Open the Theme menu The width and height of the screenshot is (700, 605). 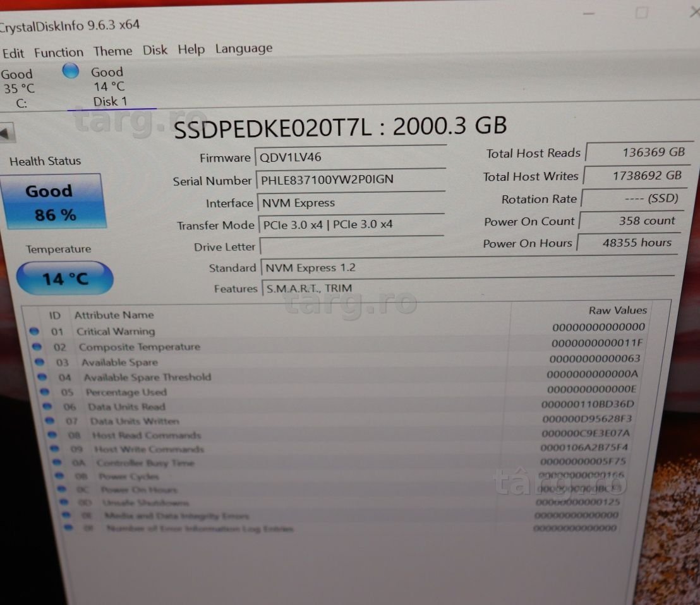tap(112, 51)
